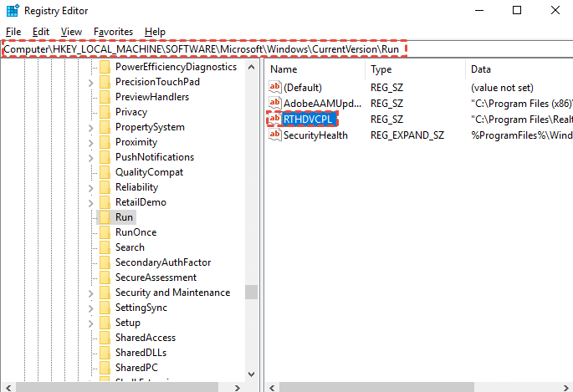Click the SecondaryAuthFactor folder icon

[x=105, y=262]
